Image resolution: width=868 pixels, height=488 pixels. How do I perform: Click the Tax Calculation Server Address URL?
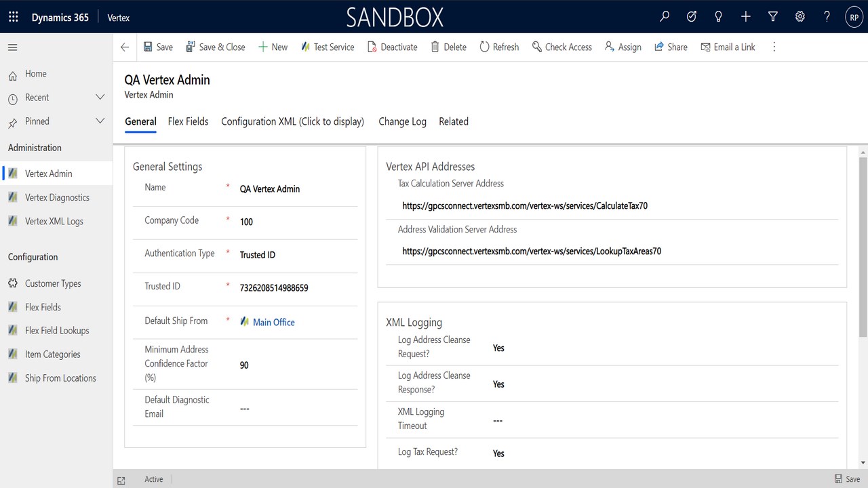pos(524,205)
